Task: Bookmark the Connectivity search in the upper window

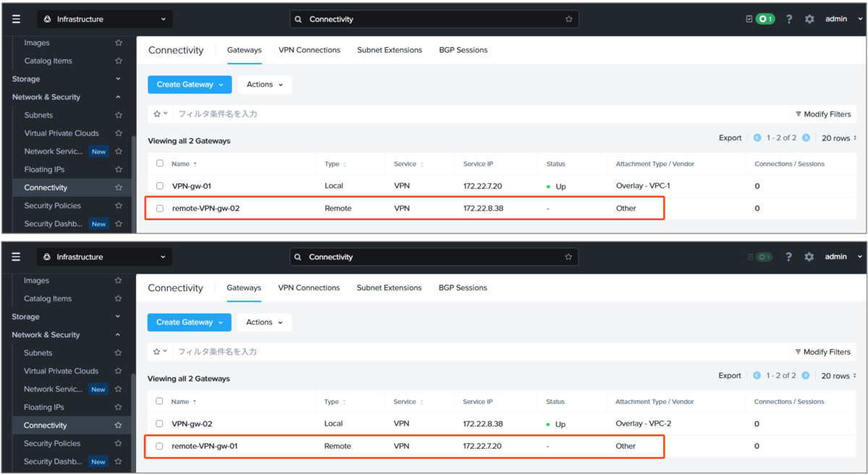Action: (x=569, y=19)
